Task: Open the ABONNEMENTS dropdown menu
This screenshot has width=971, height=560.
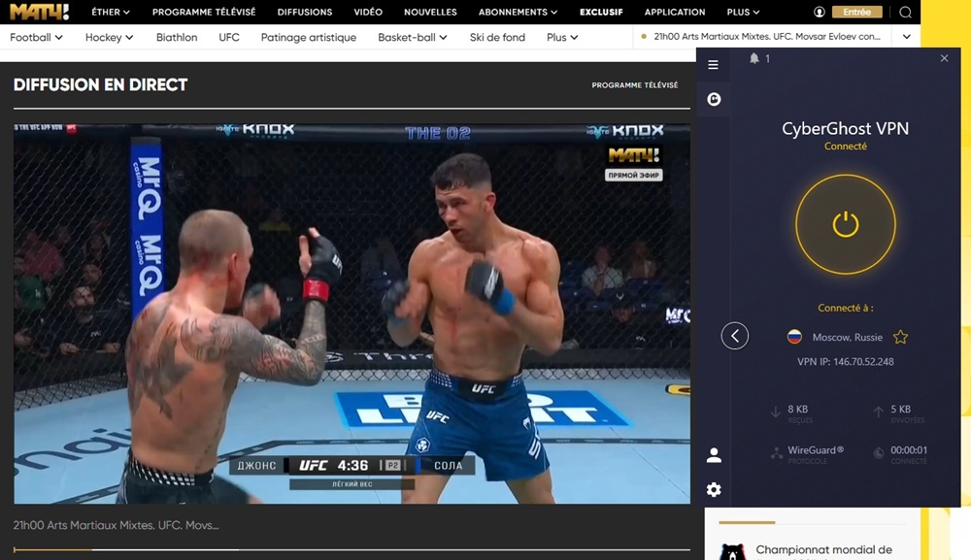Action: pyautogui.click(x=517, y=12)
